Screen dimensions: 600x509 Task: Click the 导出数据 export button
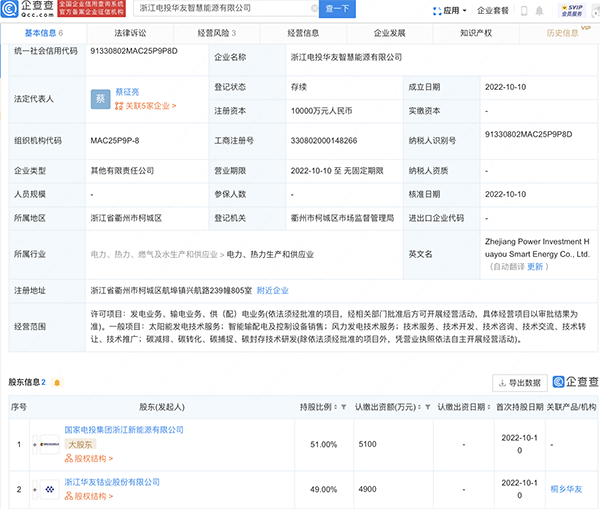click(520, 382)
